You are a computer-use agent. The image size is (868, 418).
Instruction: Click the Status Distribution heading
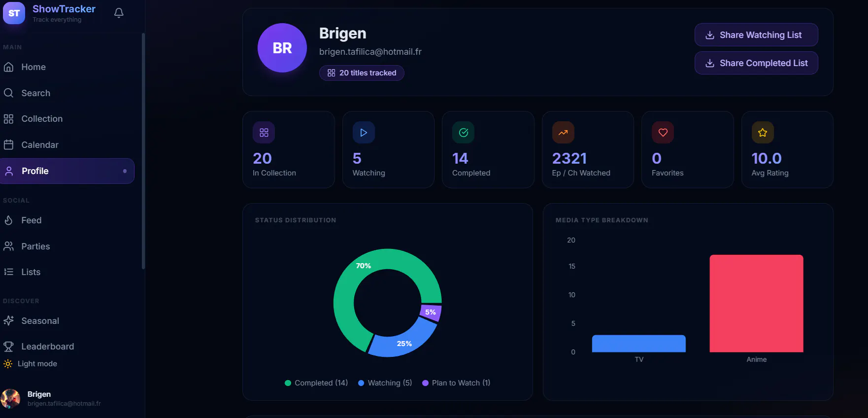pos(296,220)
